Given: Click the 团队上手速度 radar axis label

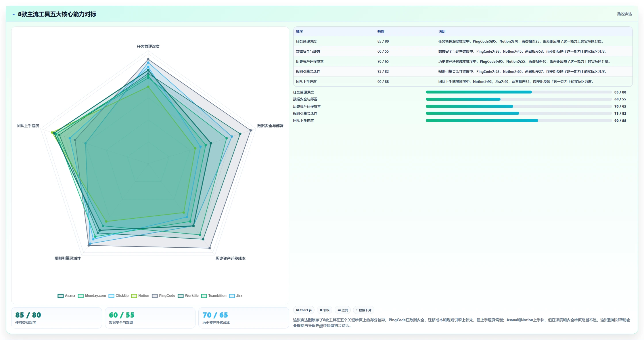Looking at the screenshot, I should click(x=28, y=126).
